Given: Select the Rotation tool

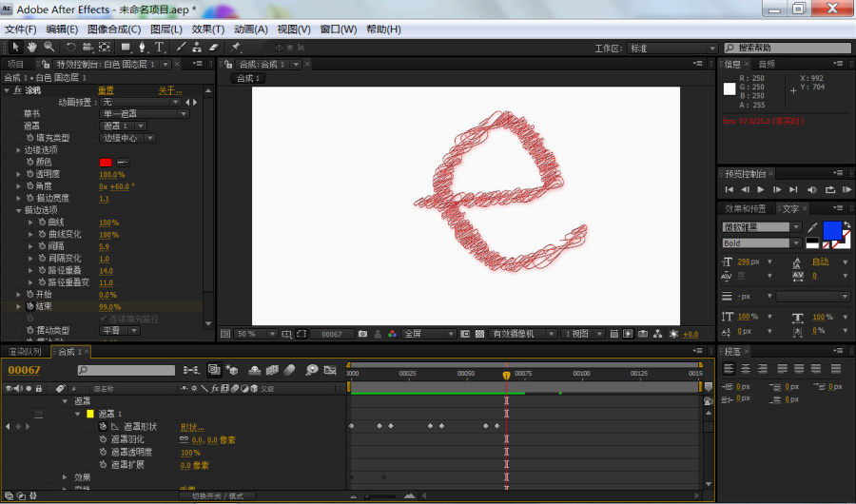Looking at the screenshot, I should pyautogui.click(x=71, y=47).
